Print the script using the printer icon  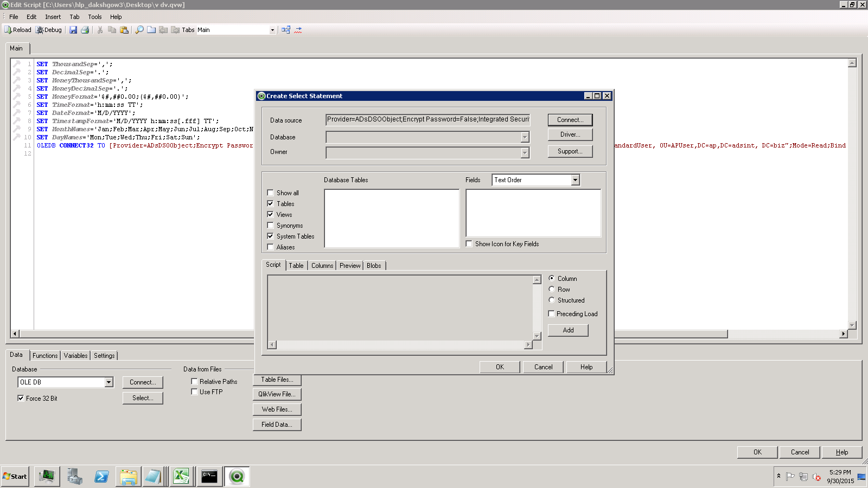(x=85, y=30)
